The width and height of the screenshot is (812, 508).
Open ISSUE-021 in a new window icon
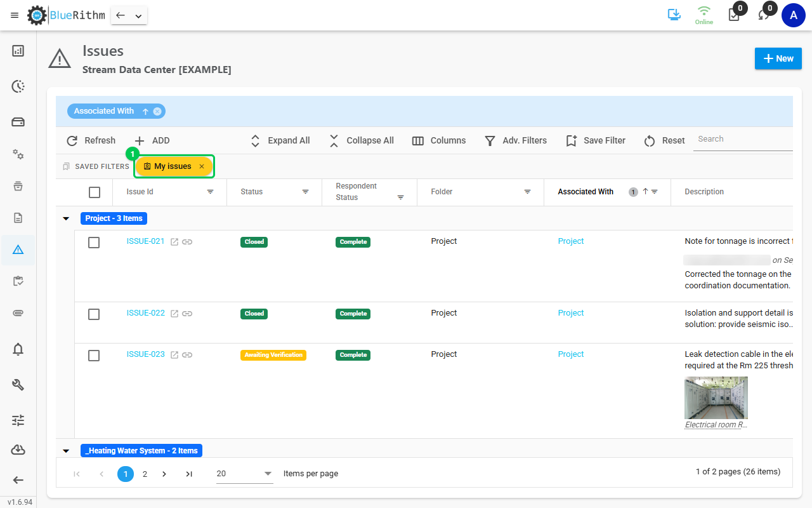174,242
